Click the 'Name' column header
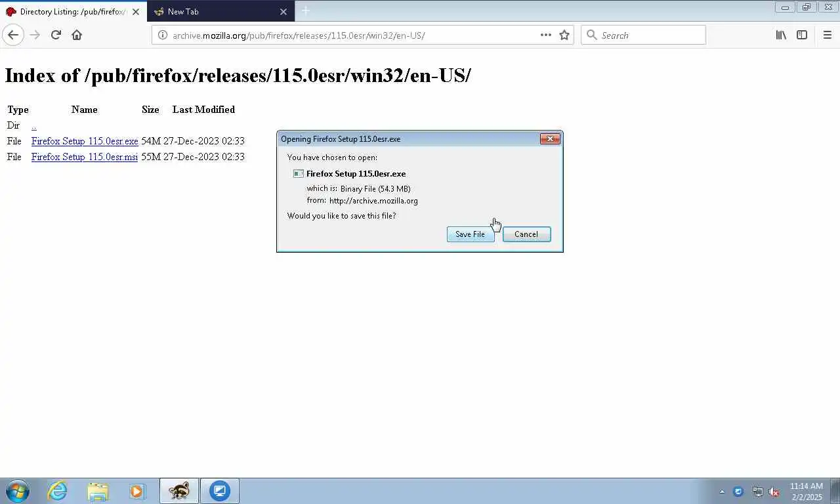This screenshot has width=840, height=504. coord(84,110)
